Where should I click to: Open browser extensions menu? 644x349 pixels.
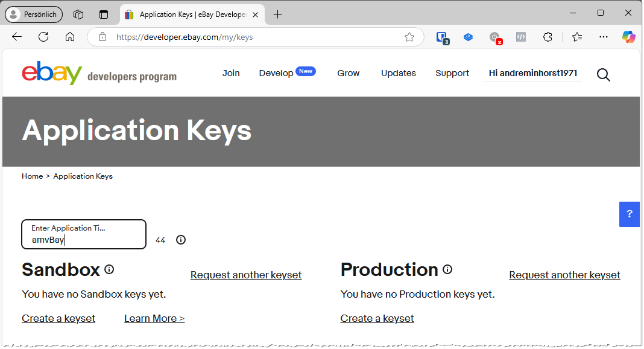pyautogui.click(x=548, y=37)
